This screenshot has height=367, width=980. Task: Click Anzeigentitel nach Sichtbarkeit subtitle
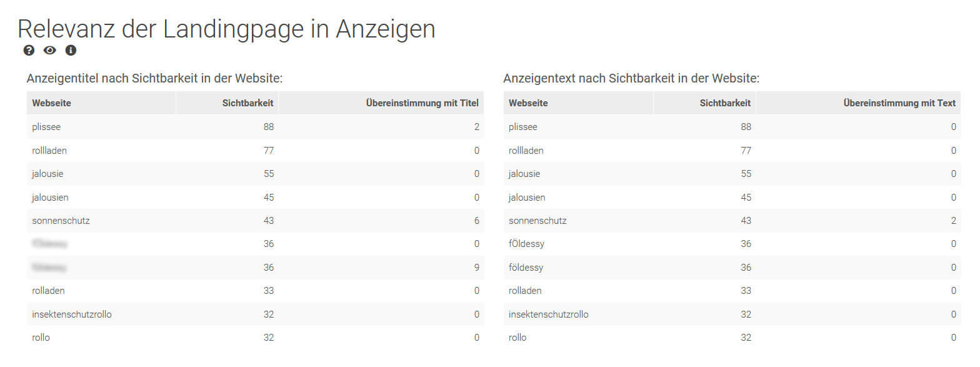155,79
